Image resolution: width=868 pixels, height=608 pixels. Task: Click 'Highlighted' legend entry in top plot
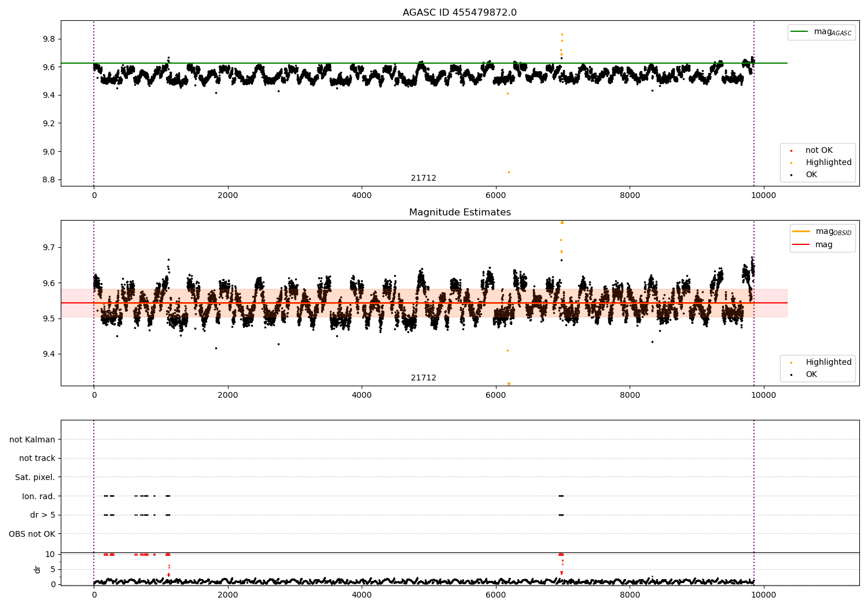tap(821, 163)
